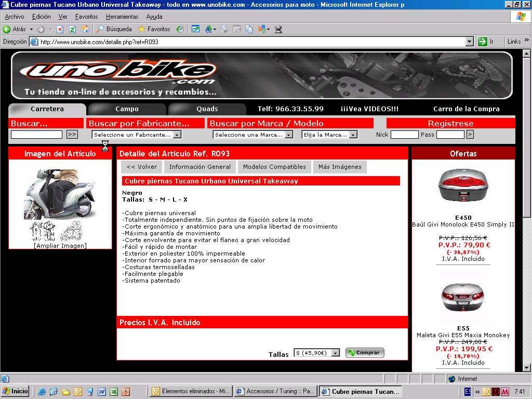Switch to the Quads tab
532x399 pixels.
[x=207, y=109]
